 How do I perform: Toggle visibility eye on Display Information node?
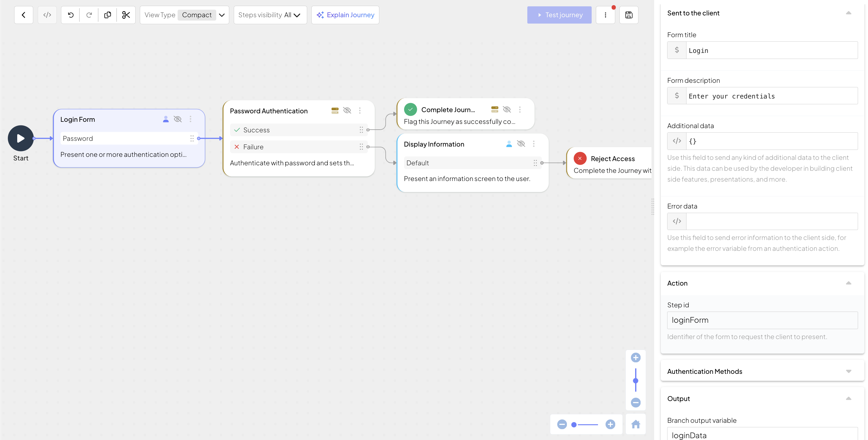click(x=521, y=144)
